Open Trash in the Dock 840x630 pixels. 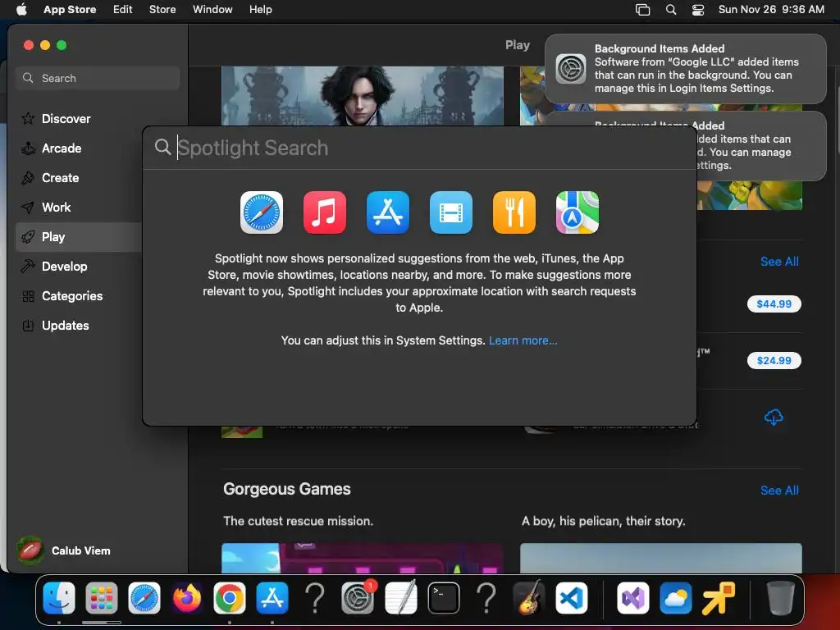tap(780, 598)
